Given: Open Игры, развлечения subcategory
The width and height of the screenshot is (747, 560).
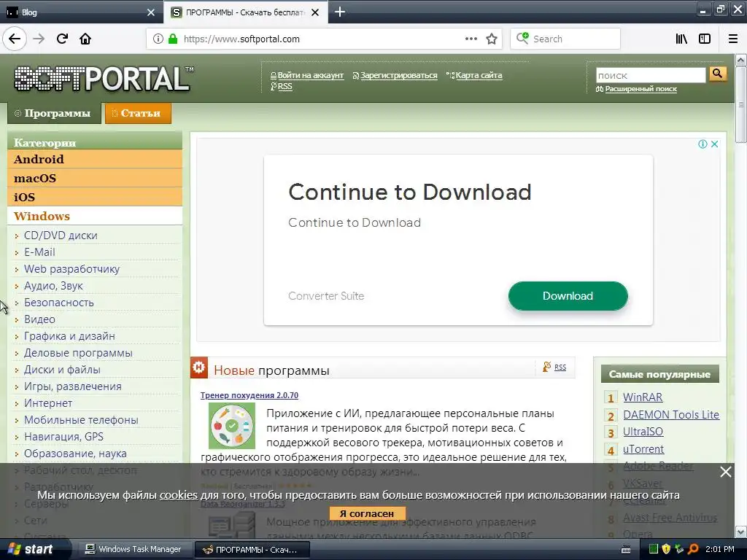Looking at the screenshot, I should (x=72, y=386).
